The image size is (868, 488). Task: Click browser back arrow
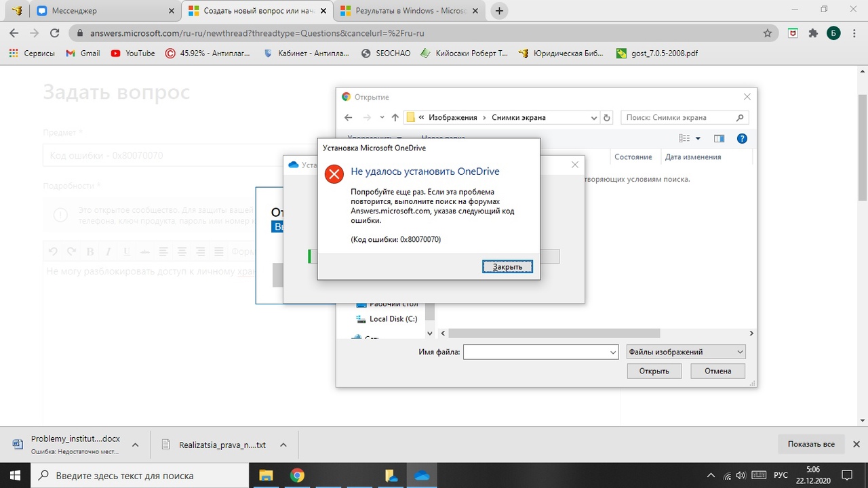(x=14, y=33)
